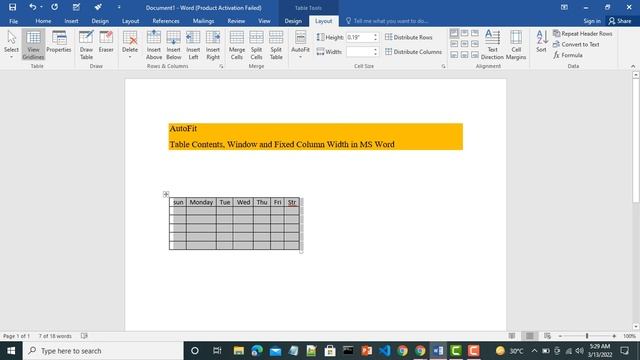Click zoom out minus button

(x=560, y=336)
